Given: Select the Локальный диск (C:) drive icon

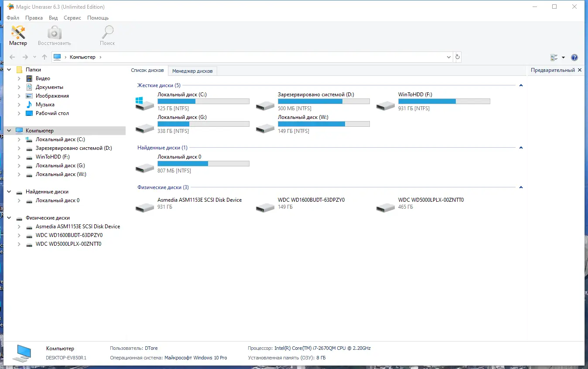Looking at the screenshot, I should click(x=145, y=104).
